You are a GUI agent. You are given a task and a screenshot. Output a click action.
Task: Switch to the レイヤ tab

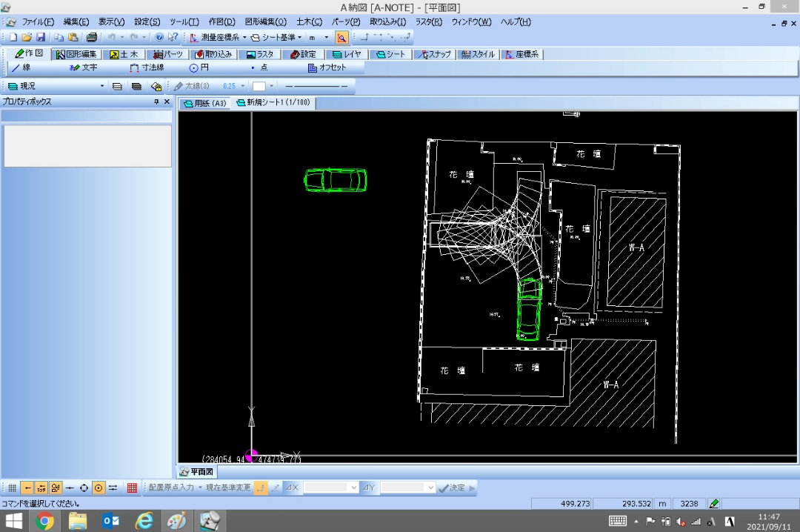pyautogui.click(x=347, y=55)
